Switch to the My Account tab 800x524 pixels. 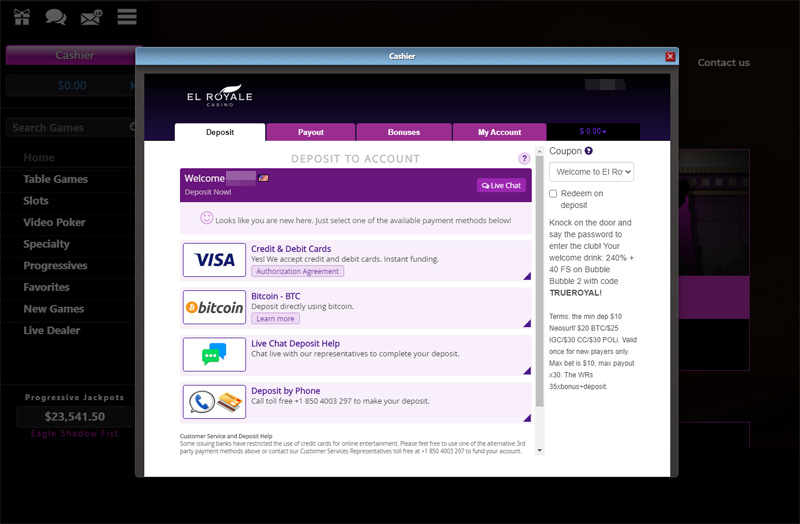[x=499, y=132]
